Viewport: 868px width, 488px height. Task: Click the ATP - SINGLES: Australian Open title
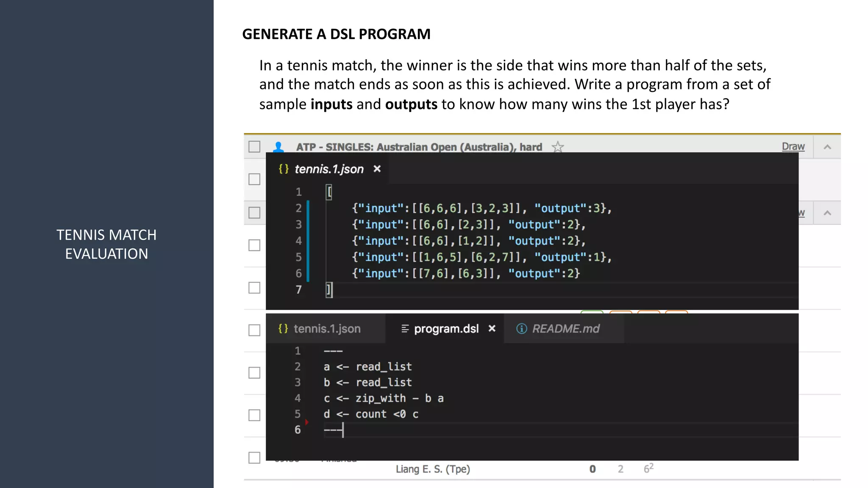tap(419, 147)
